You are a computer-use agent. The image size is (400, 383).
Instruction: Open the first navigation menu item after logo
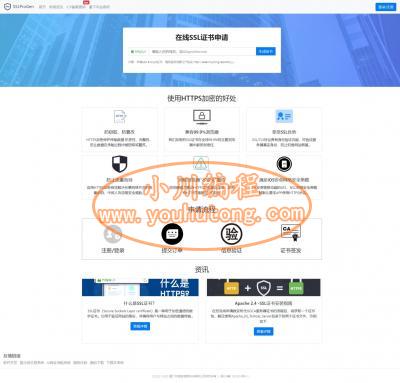[42, 7]
